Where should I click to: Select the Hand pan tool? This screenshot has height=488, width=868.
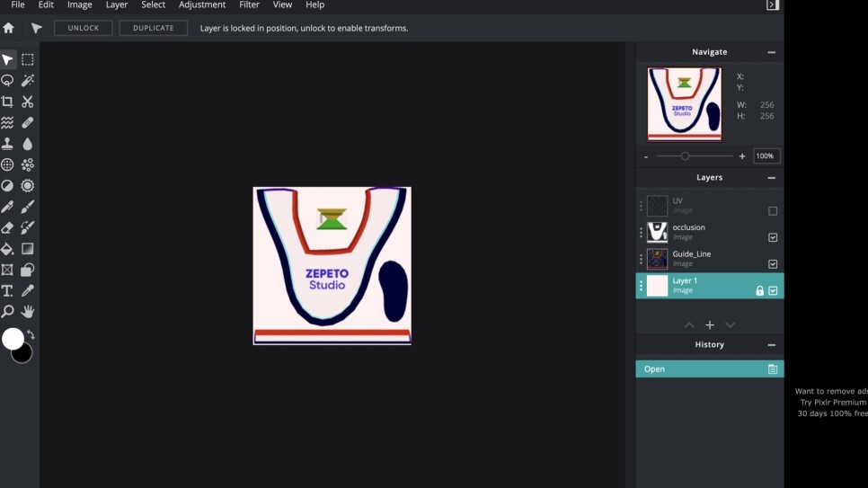[27, 311]
